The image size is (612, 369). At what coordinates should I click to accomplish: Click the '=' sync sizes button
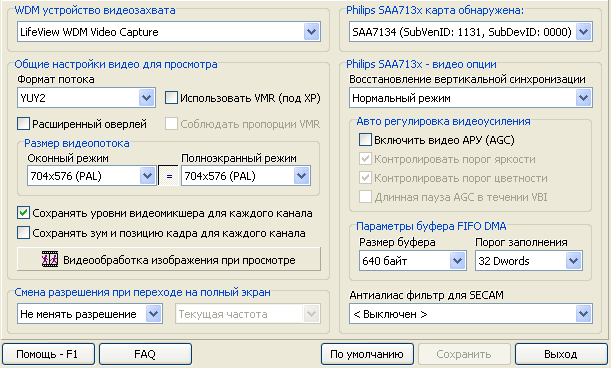coord(169,176)
